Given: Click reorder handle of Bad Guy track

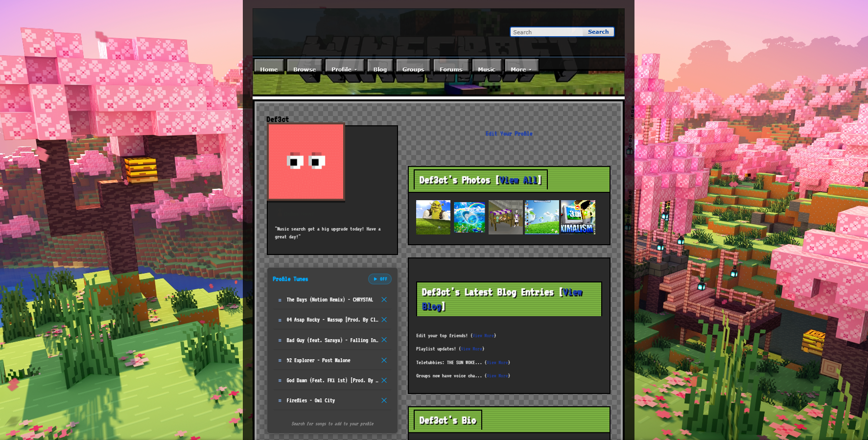Looking at the screenshot, I should click(280, 340).
